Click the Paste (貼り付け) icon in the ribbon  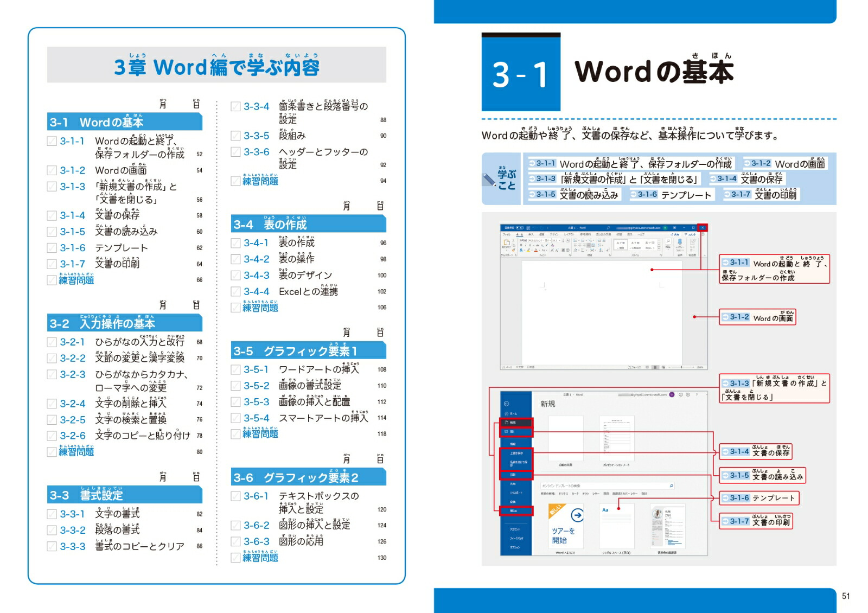tap(507, 242)
